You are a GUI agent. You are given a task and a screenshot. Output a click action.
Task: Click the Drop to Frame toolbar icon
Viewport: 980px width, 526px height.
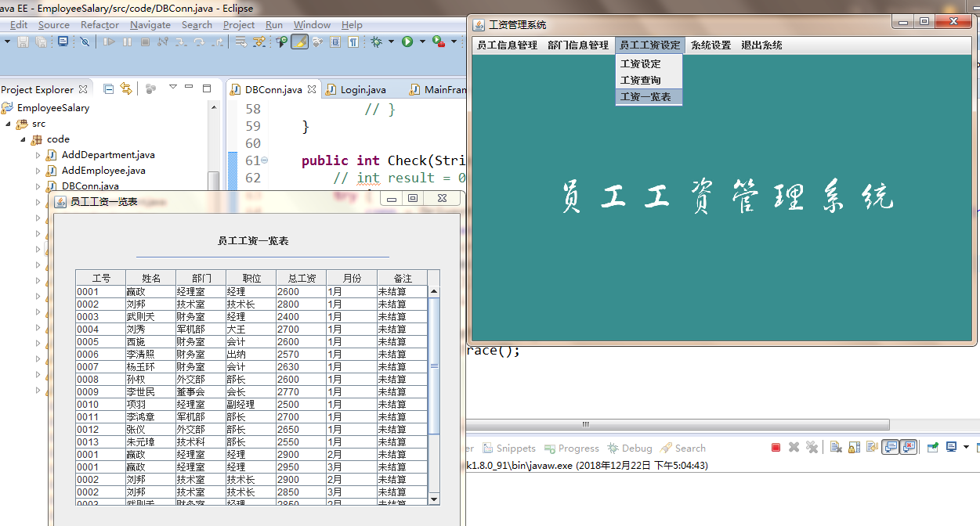tap(240, 41)
